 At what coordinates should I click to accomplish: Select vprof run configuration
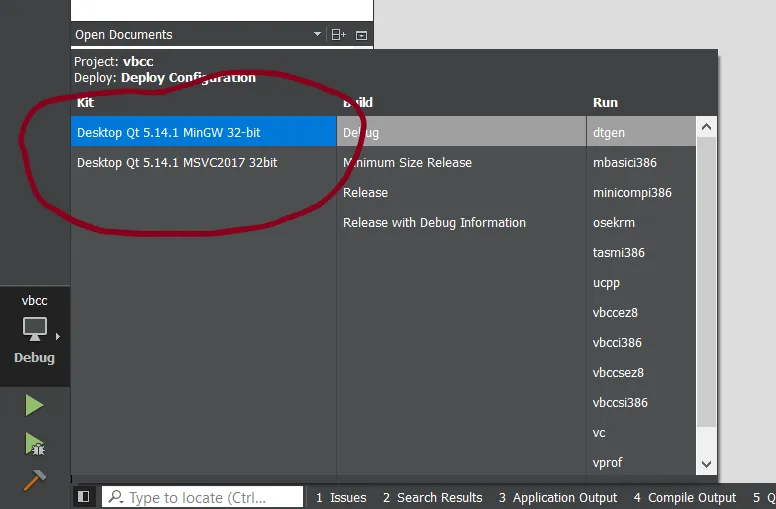(x=641, y=462)
